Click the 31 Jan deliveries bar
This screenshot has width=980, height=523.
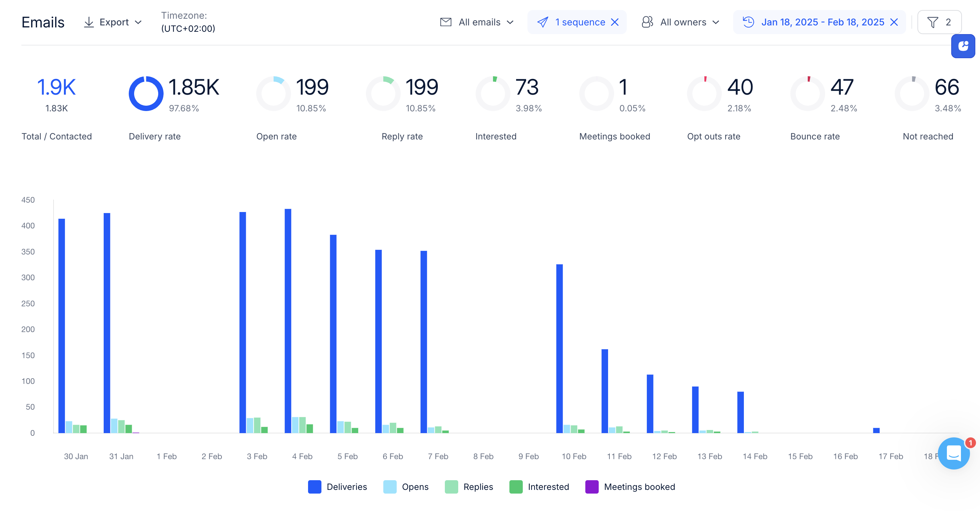(x=107, y=323)
